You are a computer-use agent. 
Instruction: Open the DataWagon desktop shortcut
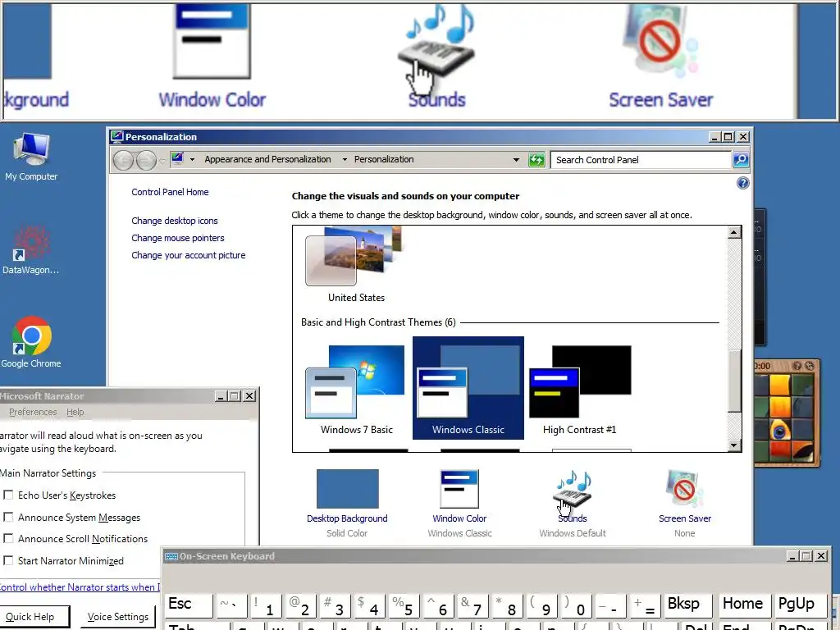pyautogui.click(x=31, y=249)
